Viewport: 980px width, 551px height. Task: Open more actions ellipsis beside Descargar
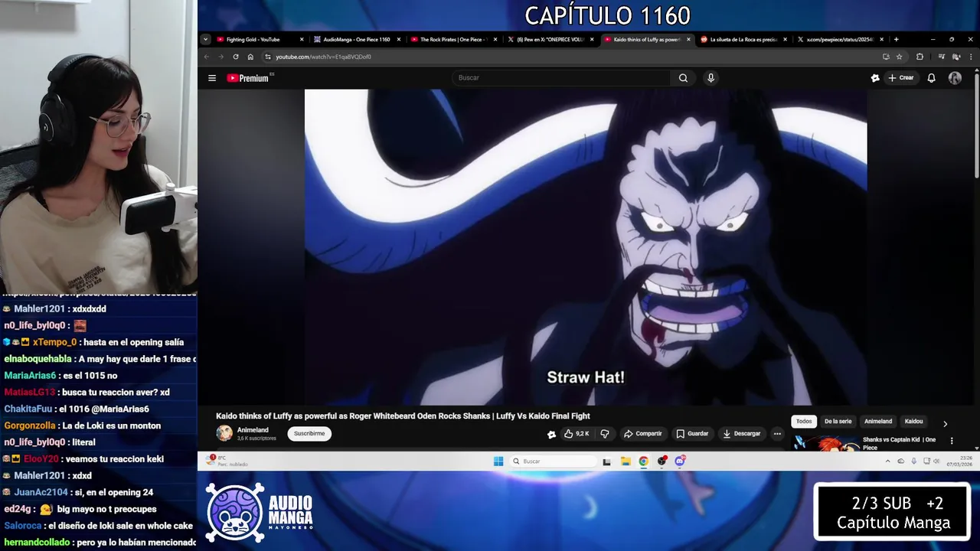777,434
